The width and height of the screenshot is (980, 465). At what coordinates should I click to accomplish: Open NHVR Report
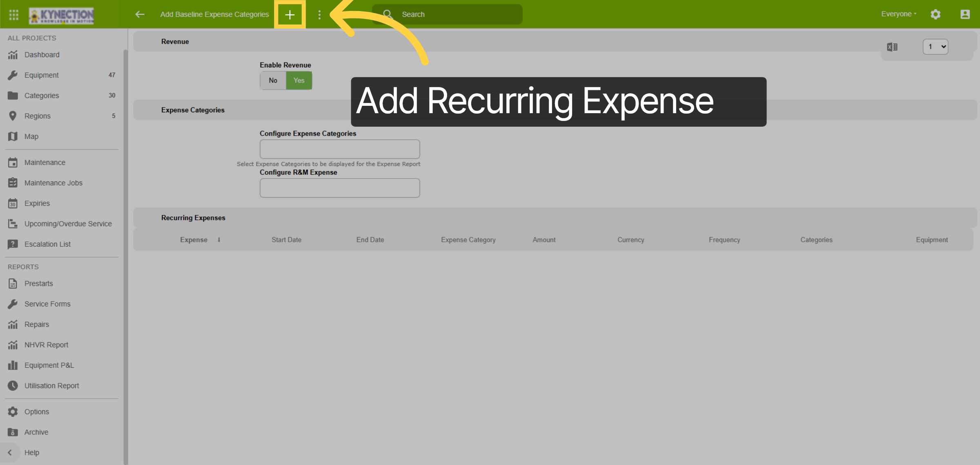coord(46,345)
